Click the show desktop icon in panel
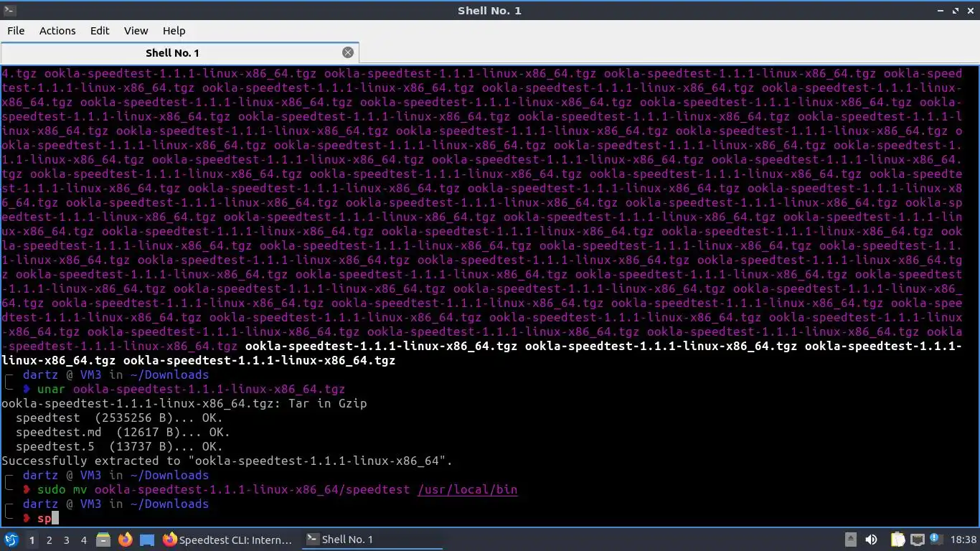The height and width of the screenshot is (551, 980). tap(146, 540)
